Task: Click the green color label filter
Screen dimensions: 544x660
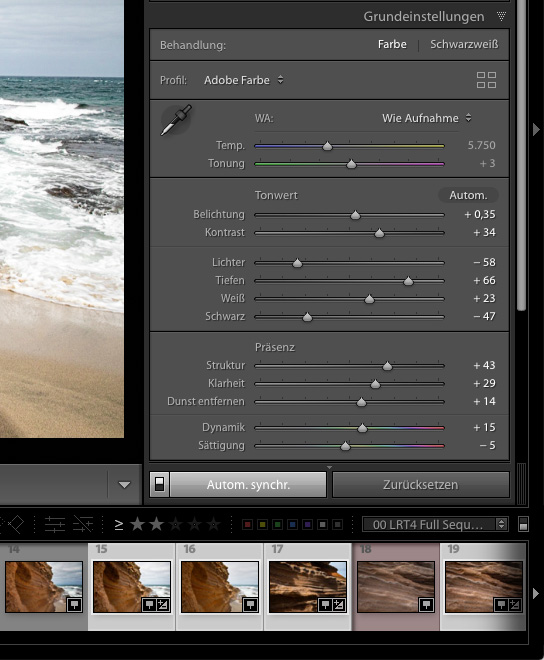Action: pos(277,524)
